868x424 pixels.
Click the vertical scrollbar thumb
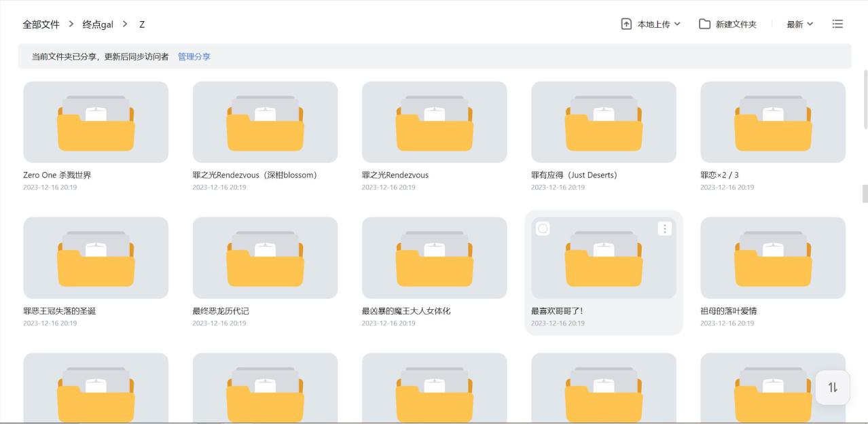865,99
